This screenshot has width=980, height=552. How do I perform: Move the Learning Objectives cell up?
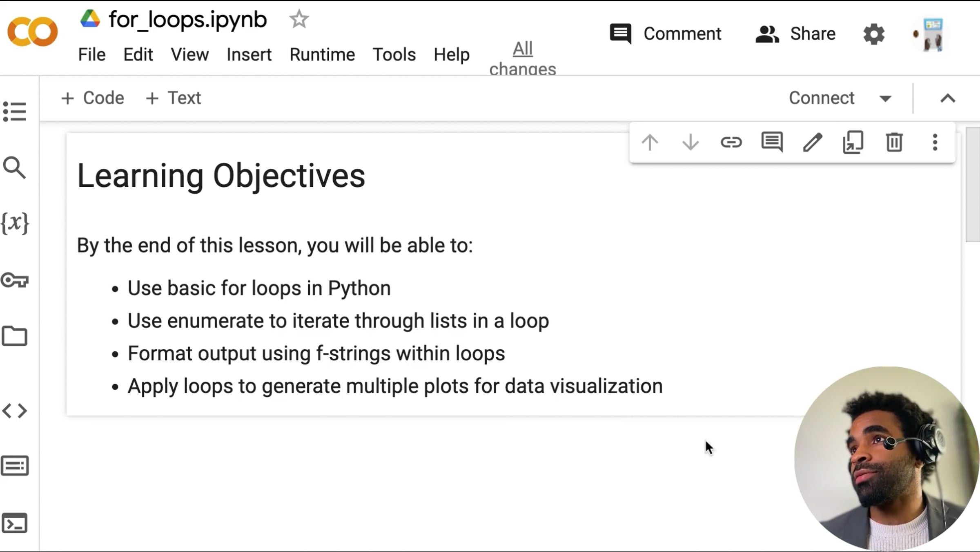pyautogui.click(x=650, y=143)
